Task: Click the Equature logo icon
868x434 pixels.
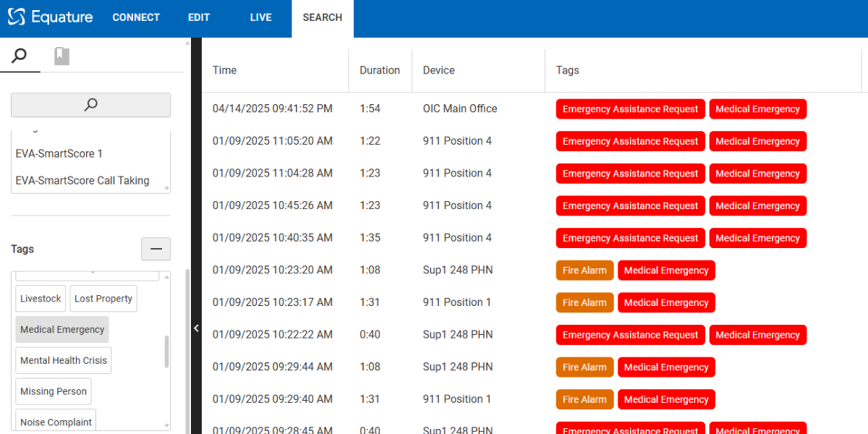Action: tap(17, 17)
